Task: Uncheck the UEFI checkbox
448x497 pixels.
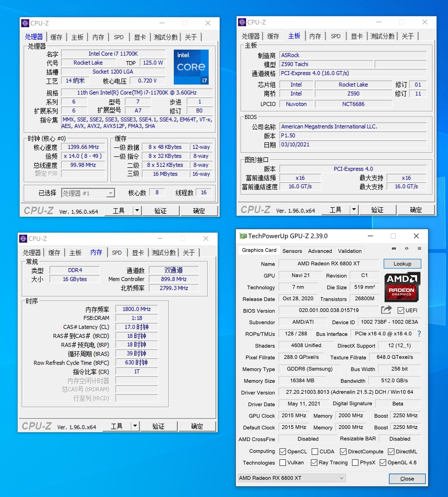Action: 400,310
